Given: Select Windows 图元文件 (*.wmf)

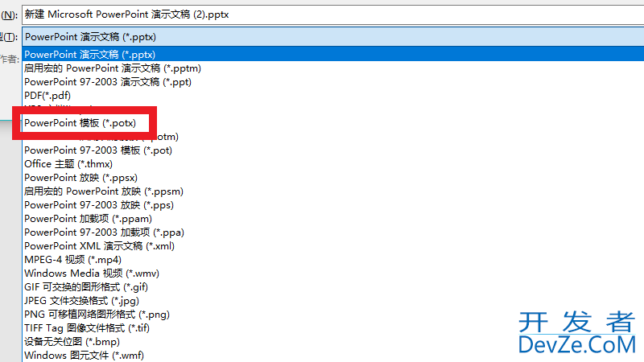Looking at the screenshot, I should coord(85,355).
